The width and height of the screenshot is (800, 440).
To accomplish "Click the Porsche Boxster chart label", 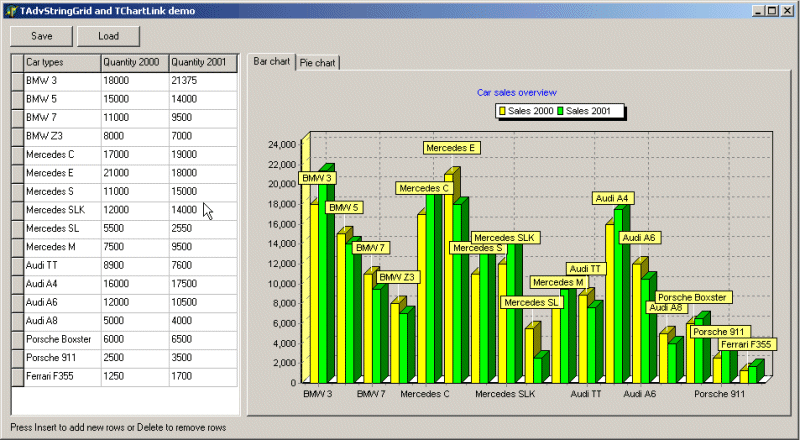I will pos(693,297).
